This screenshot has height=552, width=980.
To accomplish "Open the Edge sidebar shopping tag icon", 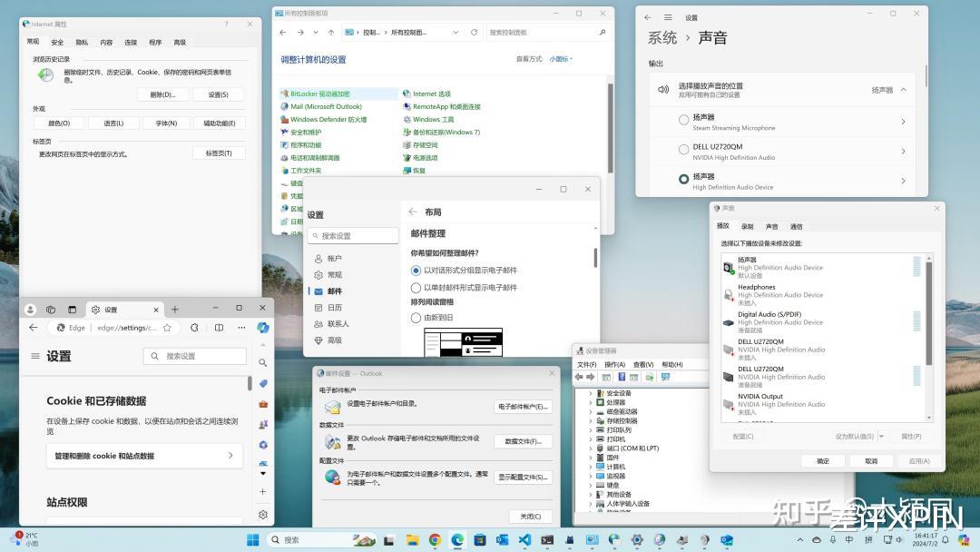I will tap(263, 383).
